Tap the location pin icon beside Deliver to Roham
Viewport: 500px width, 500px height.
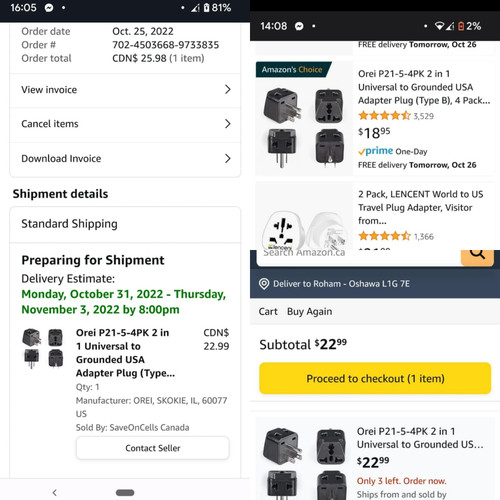264,284
